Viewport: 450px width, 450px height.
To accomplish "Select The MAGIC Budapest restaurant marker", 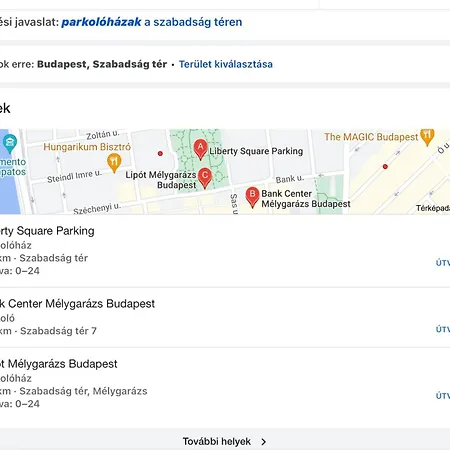I will [427, 137].
